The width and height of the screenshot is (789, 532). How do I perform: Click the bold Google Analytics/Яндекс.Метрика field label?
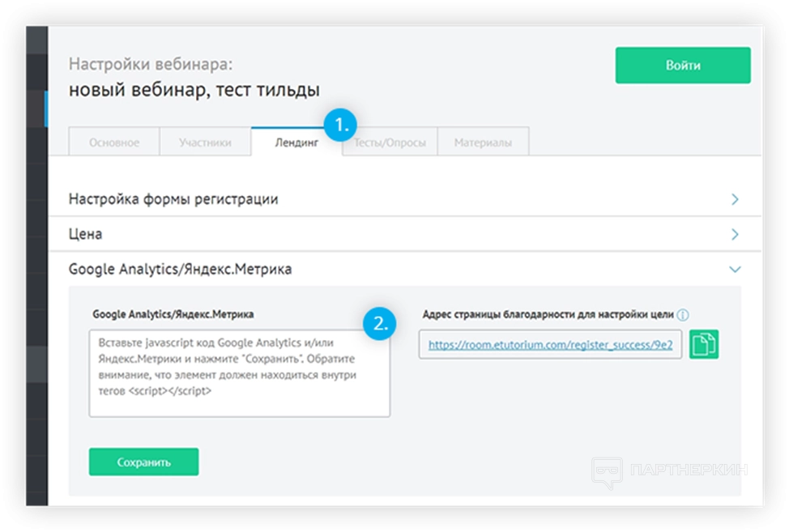[173, 314]
